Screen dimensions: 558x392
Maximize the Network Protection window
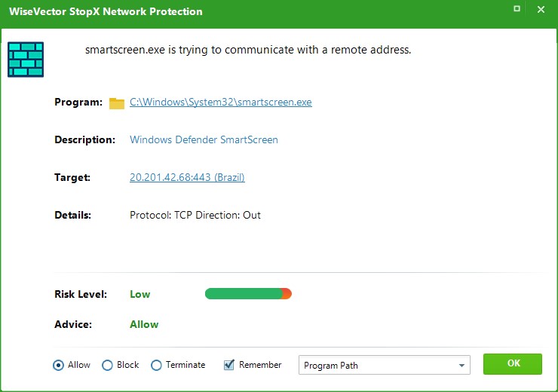pos(517,10)
